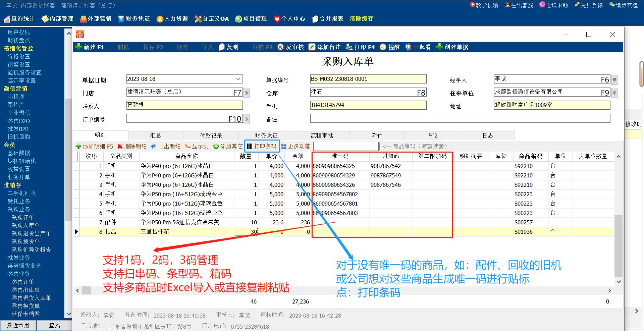This screenshot has width=644, height=331.
Task: Open 财务凭证 menu icon
Action: [x=121, y=19]
